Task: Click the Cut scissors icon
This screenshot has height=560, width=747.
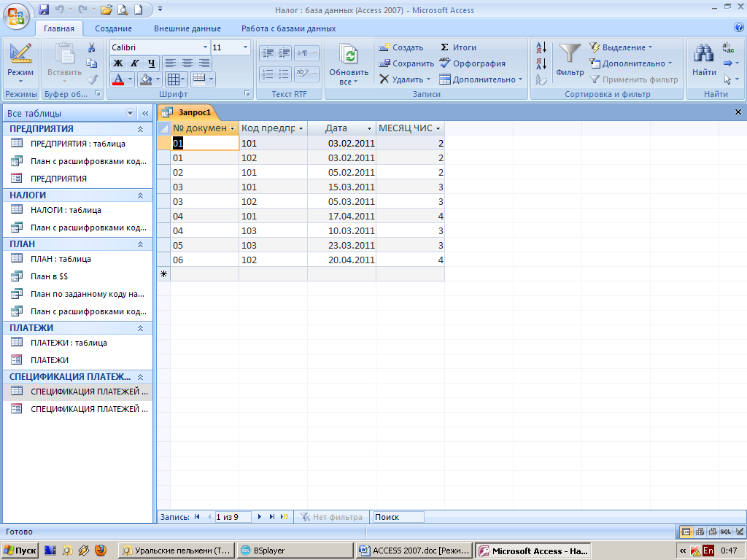Action: [x=91, y=47]
